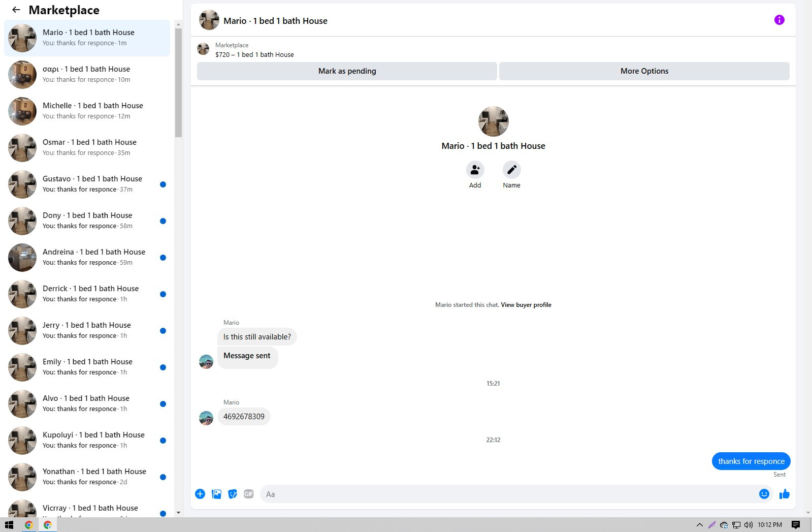Open the Andreina conversation

click(x=87, y=258)
